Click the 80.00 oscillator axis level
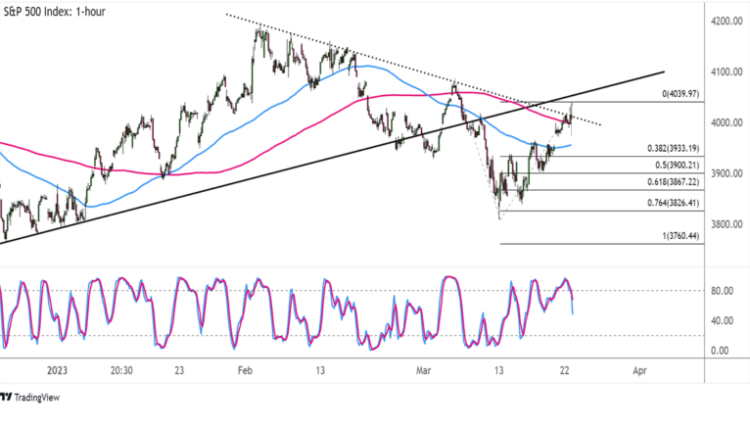Viewport: 750px width, 430px height. pyautogui.click(x=721, y=292)
